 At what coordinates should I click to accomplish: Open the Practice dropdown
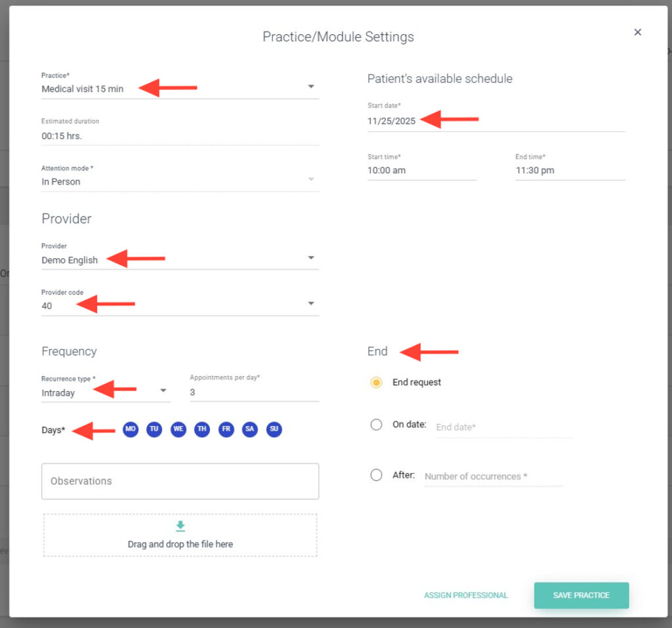311,87
